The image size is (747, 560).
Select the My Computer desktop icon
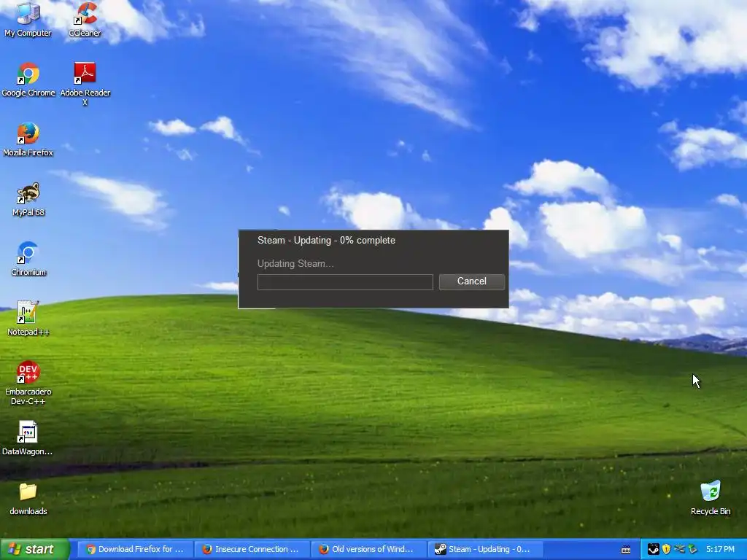click(28, 20)
